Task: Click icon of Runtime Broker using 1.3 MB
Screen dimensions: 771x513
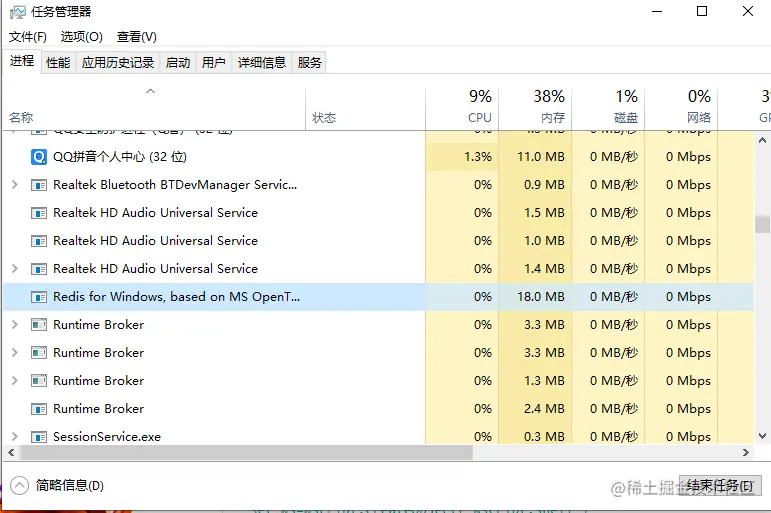Action: pyautogui.click(x=38, y=381)
